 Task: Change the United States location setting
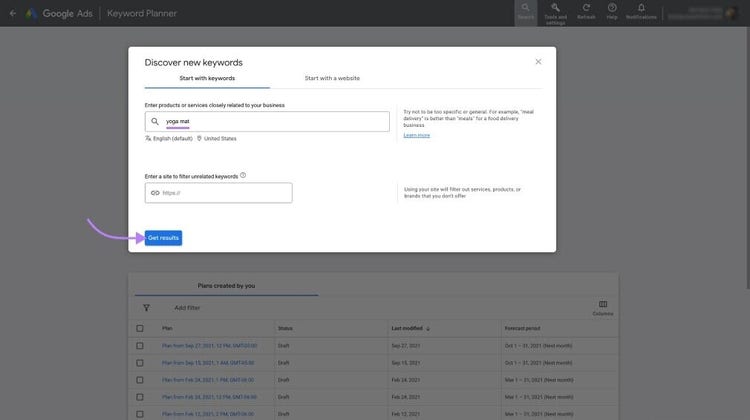[x=217, y=138]
